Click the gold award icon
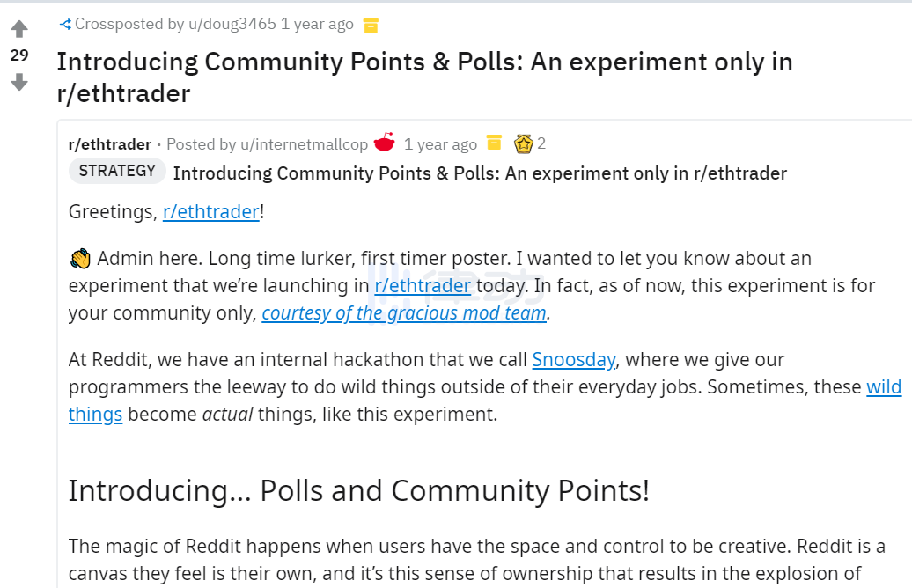The height and width of the screenshot is (588, 912). (x=524, y=143)
